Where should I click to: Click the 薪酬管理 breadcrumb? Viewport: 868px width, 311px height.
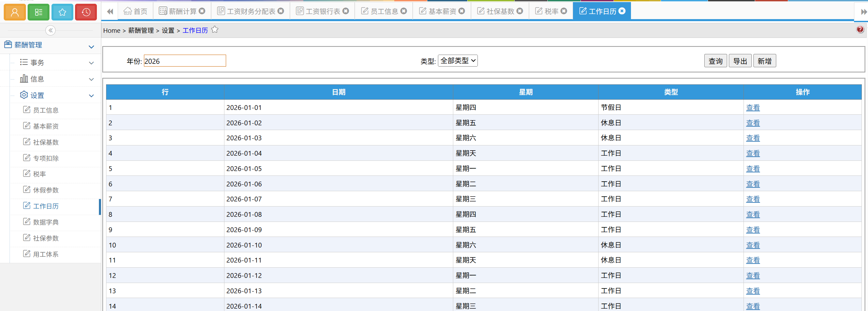tap(141, 30)
